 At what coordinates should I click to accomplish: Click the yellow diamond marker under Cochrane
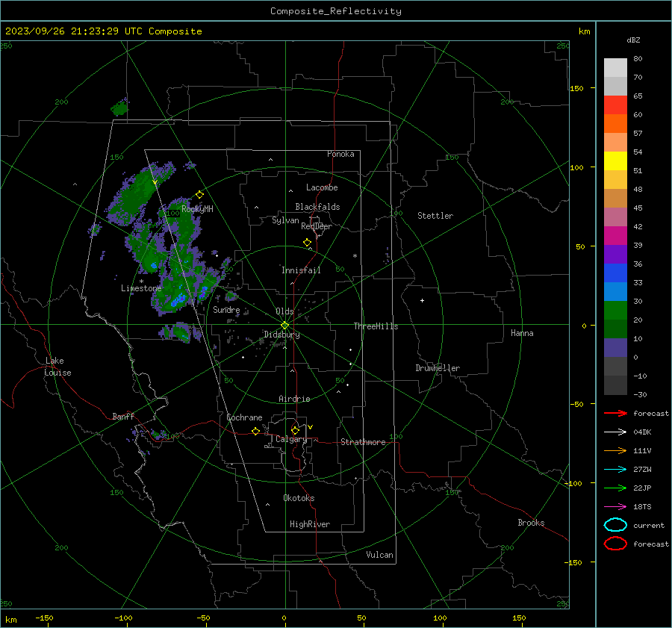pyautogui.click(x=255, y=432)
